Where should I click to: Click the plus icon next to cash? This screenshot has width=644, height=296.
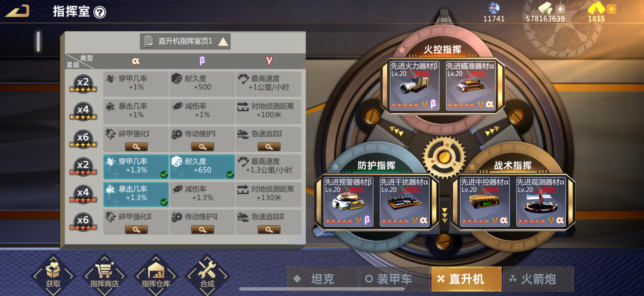pyautogui.click(x=560, y=9)
